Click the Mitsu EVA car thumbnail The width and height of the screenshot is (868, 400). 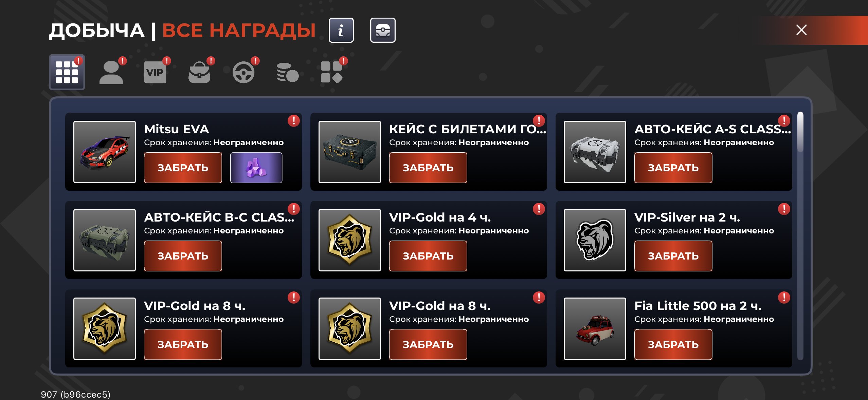105,152
